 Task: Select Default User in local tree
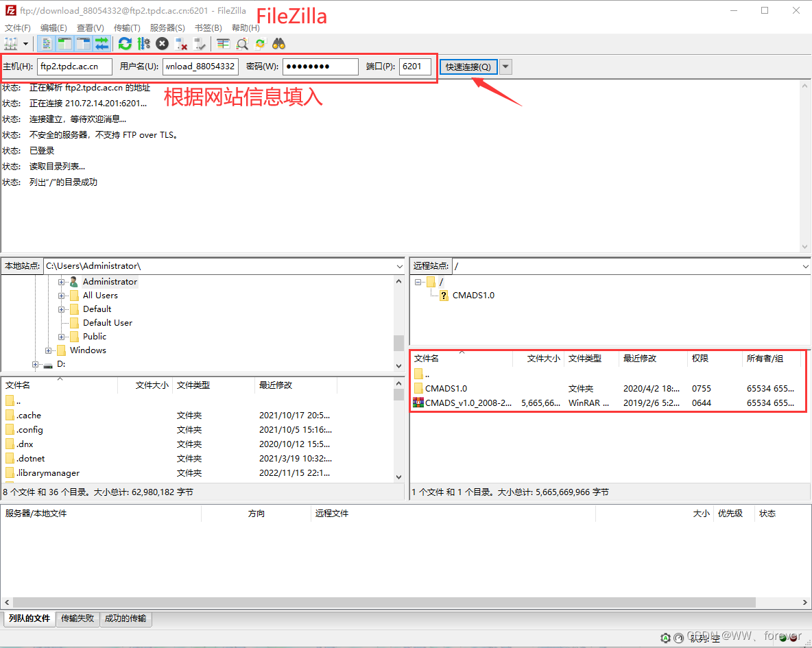(107, 323)
